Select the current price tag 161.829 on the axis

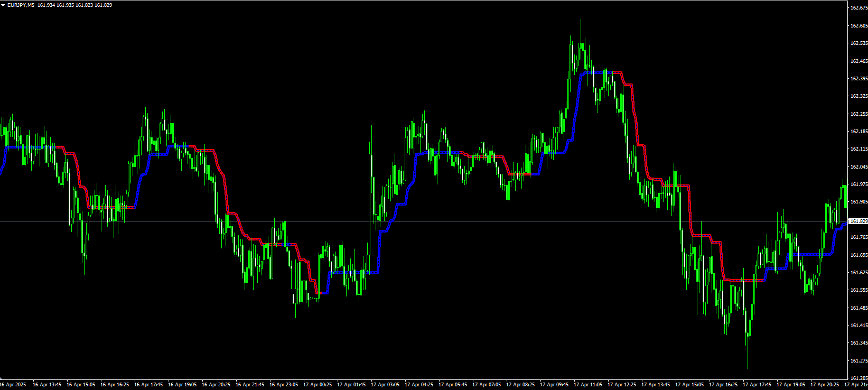point(858,221)
